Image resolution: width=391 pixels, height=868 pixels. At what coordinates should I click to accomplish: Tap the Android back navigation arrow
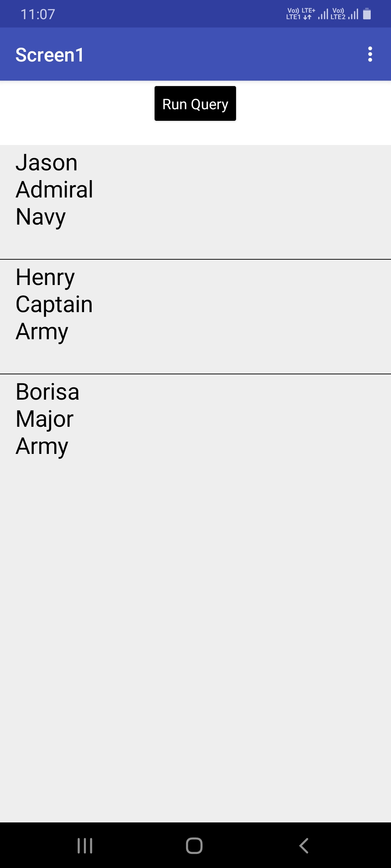[x=304, y=846]
